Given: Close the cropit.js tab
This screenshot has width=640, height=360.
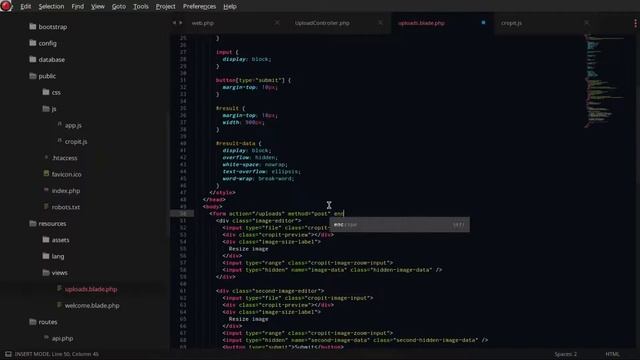Looking at the screenshot, I should 587,23.
